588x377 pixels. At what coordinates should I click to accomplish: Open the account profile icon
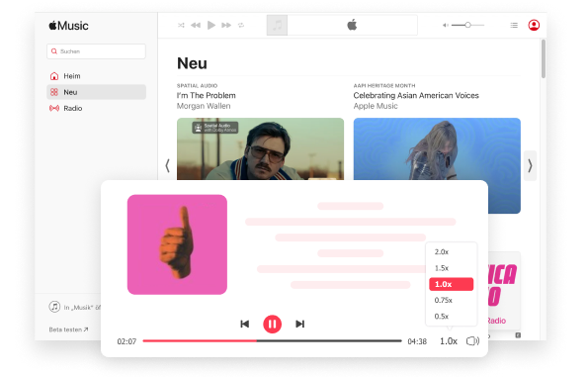point(534,25)
